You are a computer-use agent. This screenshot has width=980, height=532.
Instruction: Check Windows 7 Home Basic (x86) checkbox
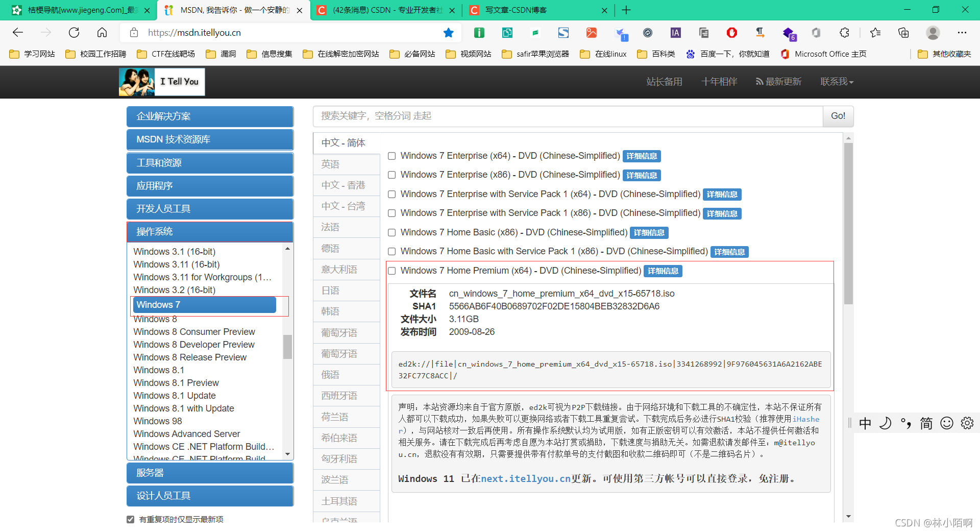click(392, 233)
